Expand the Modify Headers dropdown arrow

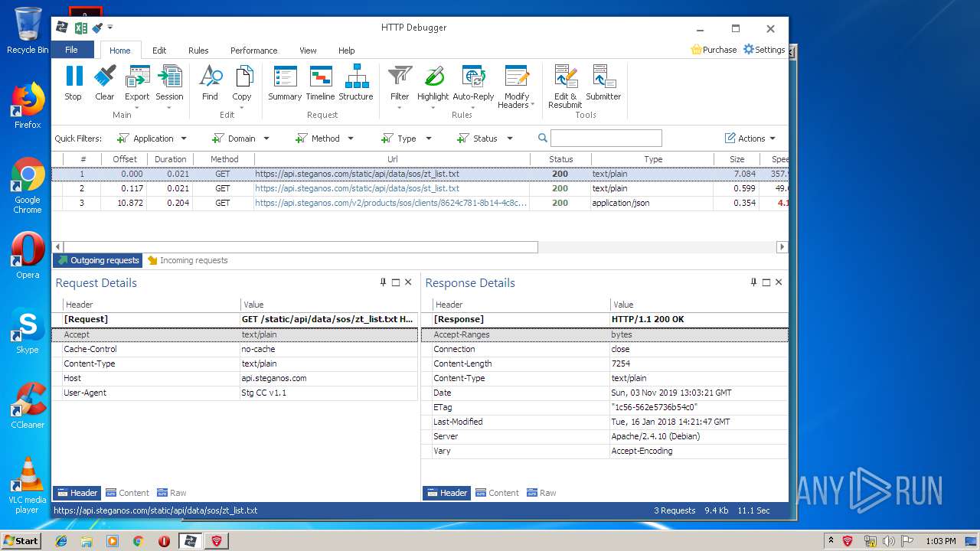(x=532, y=105)
